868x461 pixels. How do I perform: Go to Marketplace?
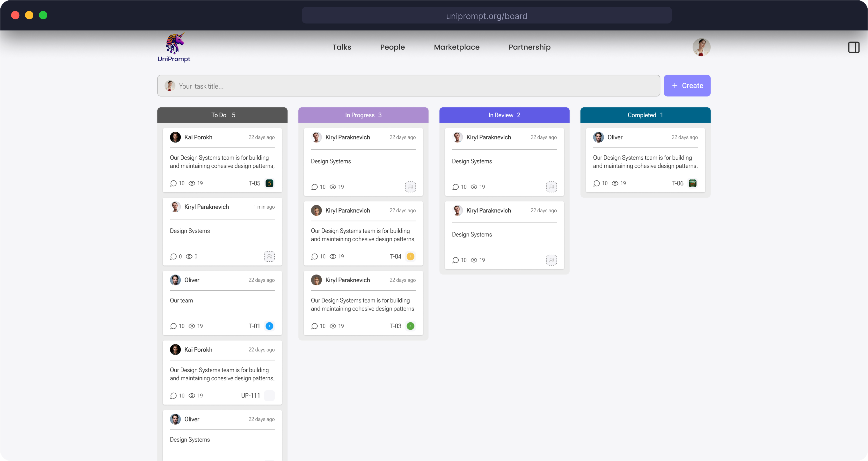coord(457,47)
